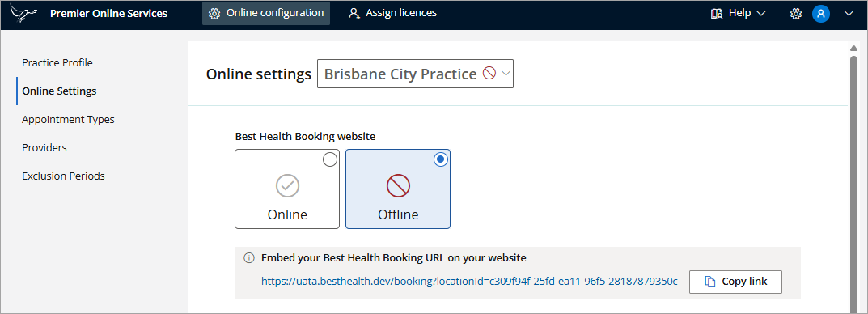Open the blue user avatar icon
Image resolution: width=868 pixels, height=314 pixels.
(820, 13)
